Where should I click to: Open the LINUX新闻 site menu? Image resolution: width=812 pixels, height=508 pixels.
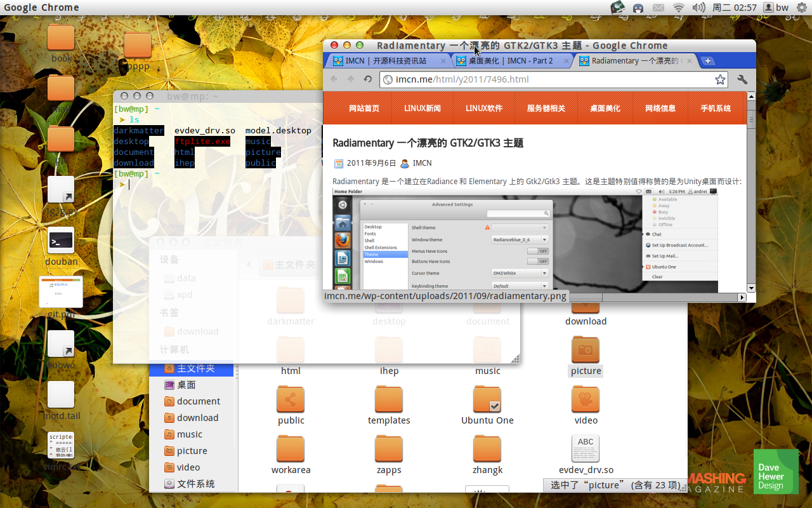pyautogui.click(x=422, y=109)
